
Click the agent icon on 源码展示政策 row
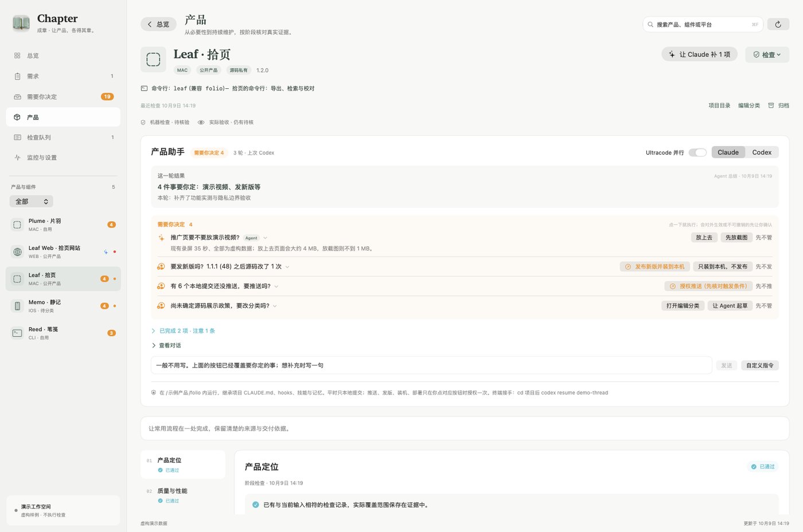coord(161,306)
